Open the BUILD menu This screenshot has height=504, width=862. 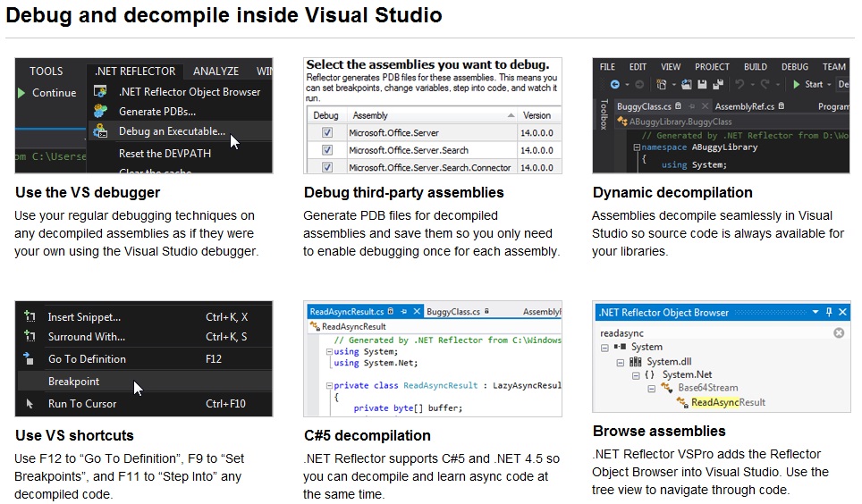coord(756,66)
